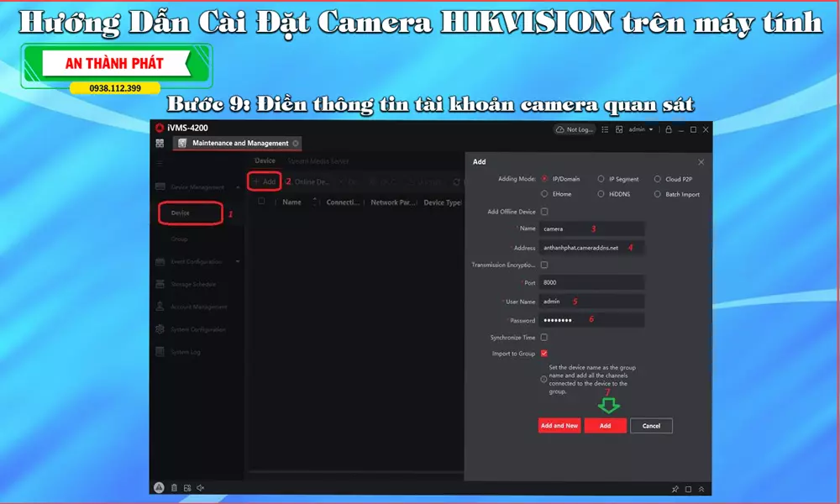Toggle the mute speaker icon in status bar
This screenshot has height=504, width=840.
click(201, 488)
